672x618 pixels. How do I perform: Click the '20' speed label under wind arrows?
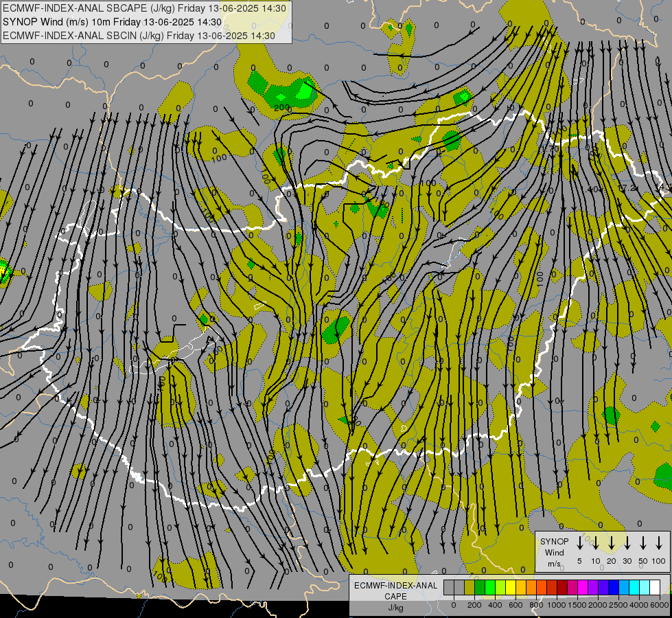[612, 561]
